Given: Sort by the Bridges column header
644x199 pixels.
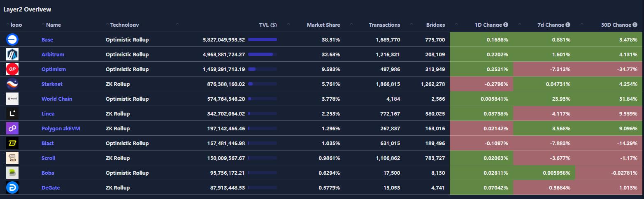Looking at the screenshot, I should pos(435,25).
